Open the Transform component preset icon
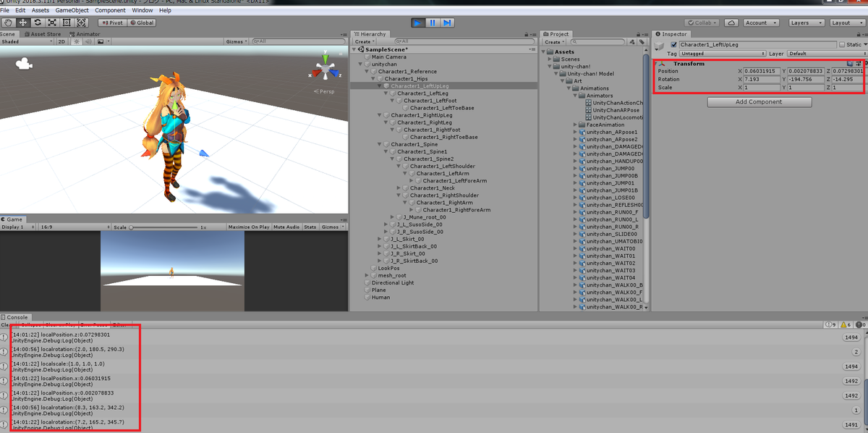The image size is (868, 433). (857, 64)
